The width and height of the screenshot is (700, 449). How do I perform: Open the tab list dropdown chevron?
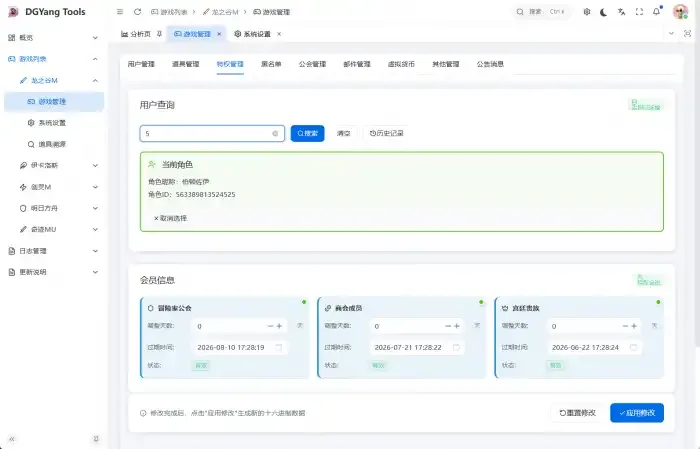[x=671, y=33]
